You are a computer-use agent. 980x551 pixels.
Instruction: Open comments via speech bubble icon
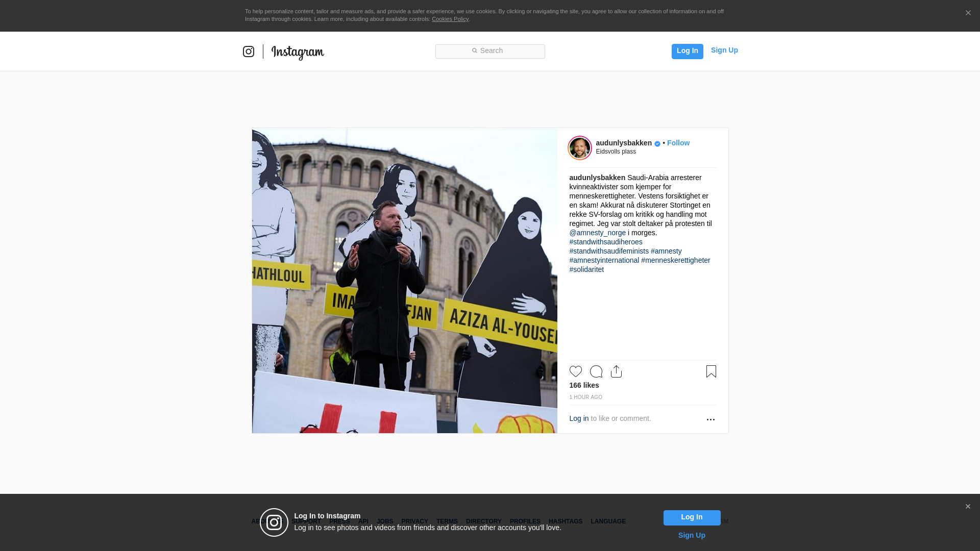point(596,371)
